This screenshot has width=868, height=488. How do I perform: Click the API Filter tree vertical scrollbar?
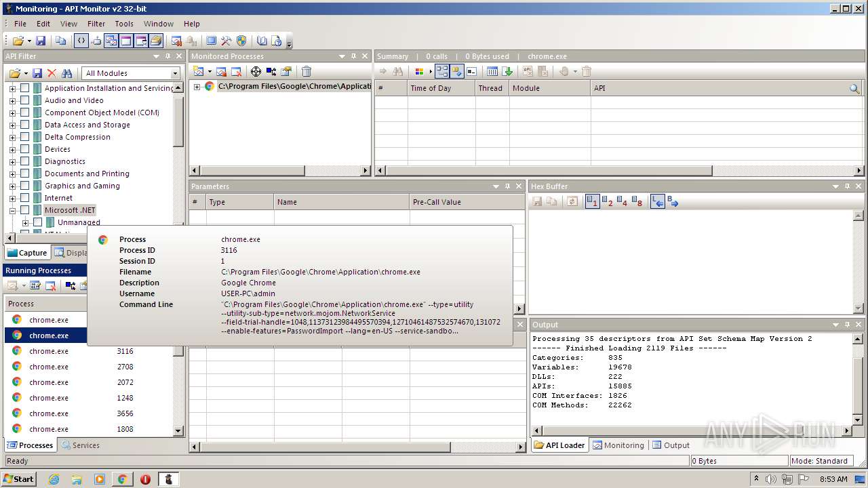[179, 156]
